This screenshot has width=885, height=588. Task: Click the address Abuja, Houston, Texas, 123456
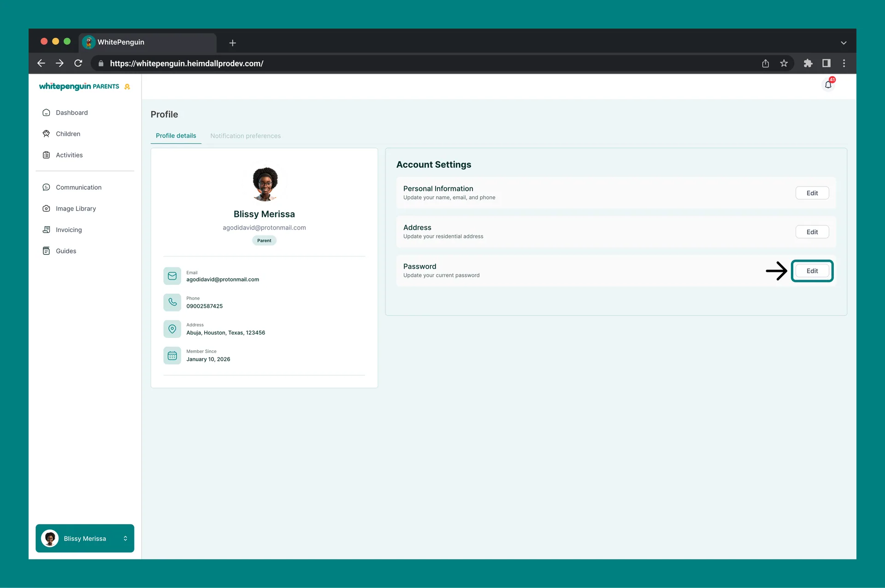tap(225, 333)
